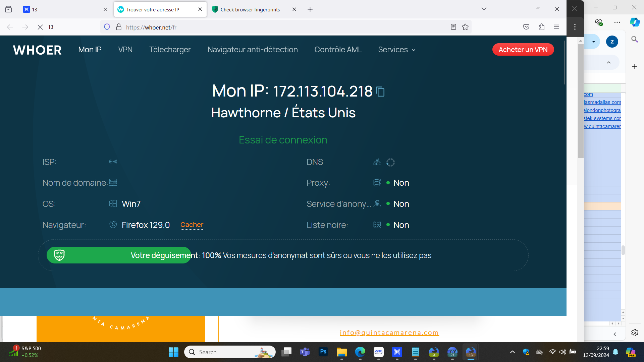Close the Trouver votre adresse IP tab
Screen dimensions: 644x362
(200, 9)
